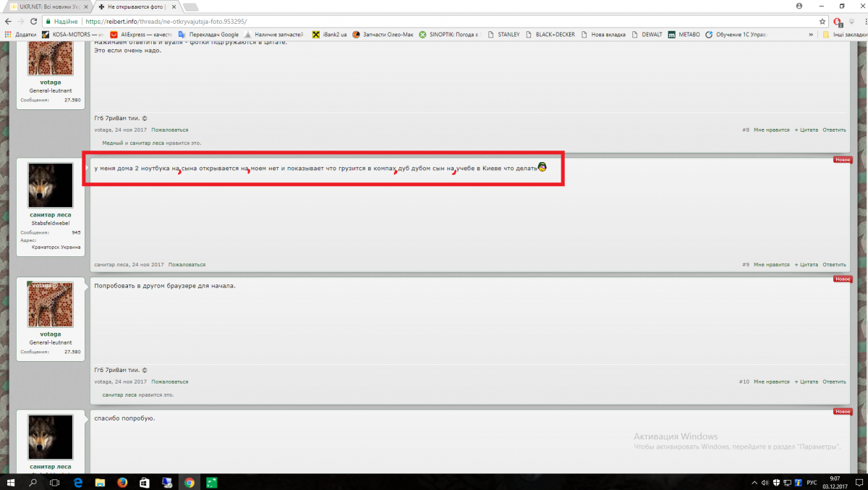Open the permalink #9
This screenshot has width=868, height=490.
(x=745, y=264)
